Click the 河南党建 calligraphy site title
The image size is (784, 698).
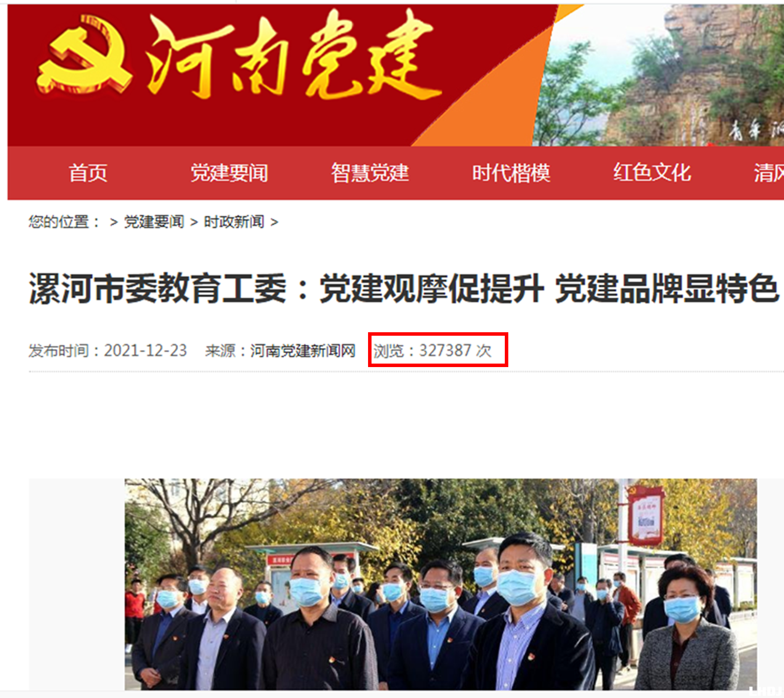point(293,56)
